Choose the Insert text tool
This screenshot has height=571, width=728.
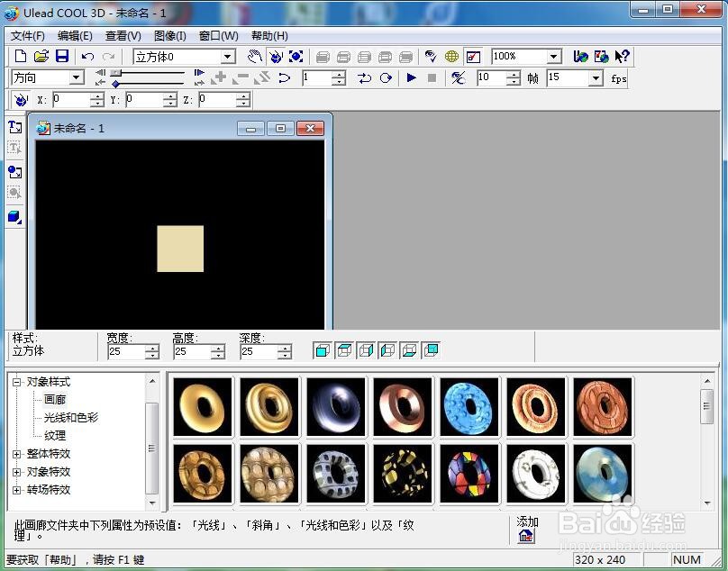(14, 127)
